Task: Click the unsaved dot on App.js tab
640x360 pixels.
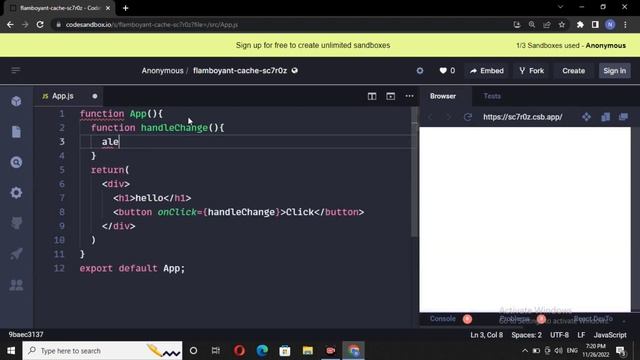Action: coord(95,96)
